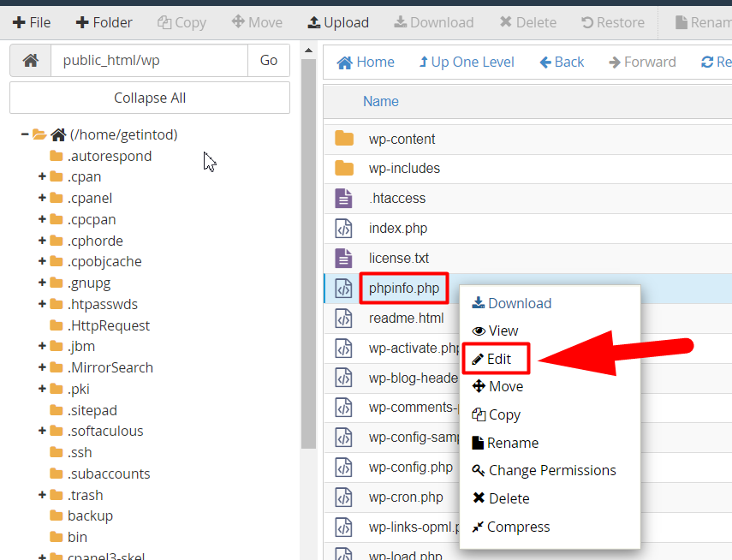The width and height of the screenshot is (732, 560).
Task: Click the wp-includes folder icon
Action: tap(344, 168)
